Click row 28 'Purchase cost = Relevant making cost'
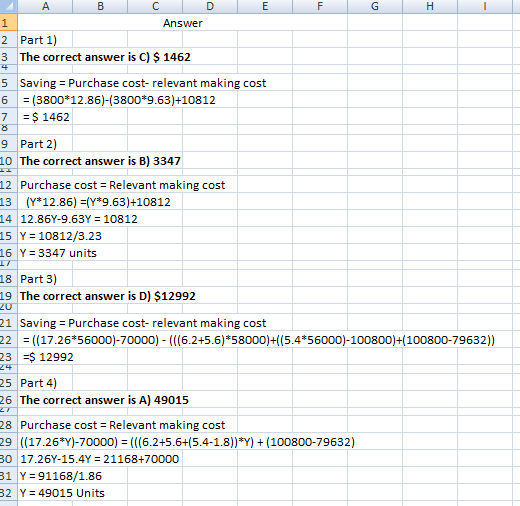520x506 pixels. click(x=122, y=425)
